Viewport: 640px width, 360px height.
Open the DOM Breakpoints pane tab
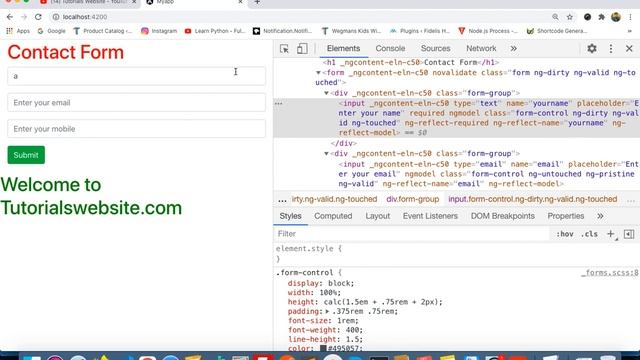click(502, 216)
